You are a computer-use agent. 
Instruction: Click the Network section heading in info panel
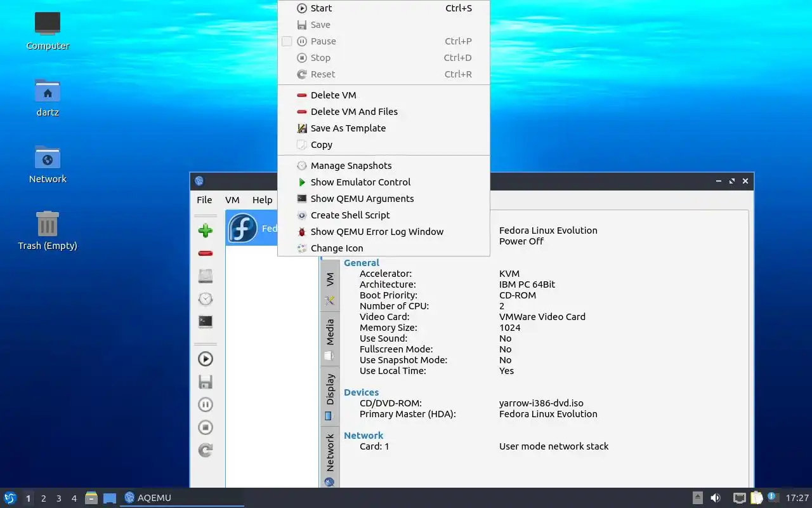tap(363, 436)
